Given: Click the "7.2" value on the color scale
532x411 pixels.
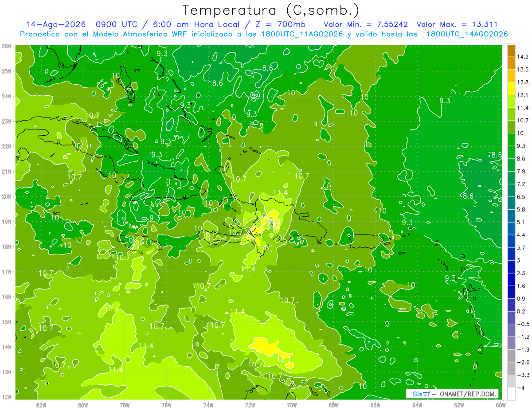Looking at the screenshot, I should 521,184.
